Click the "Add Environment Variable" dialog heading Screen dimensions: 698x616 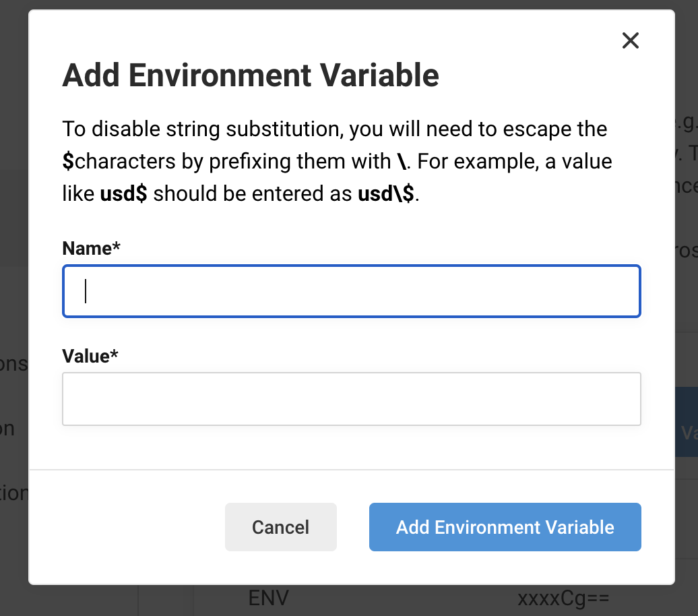tap(251, 75)
